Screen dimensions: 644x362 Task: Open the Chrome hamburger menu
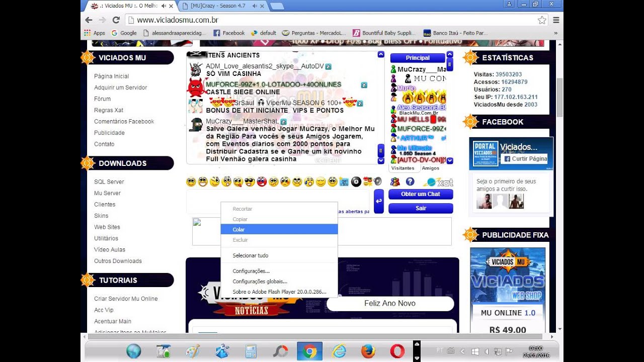tap(556, 20)
